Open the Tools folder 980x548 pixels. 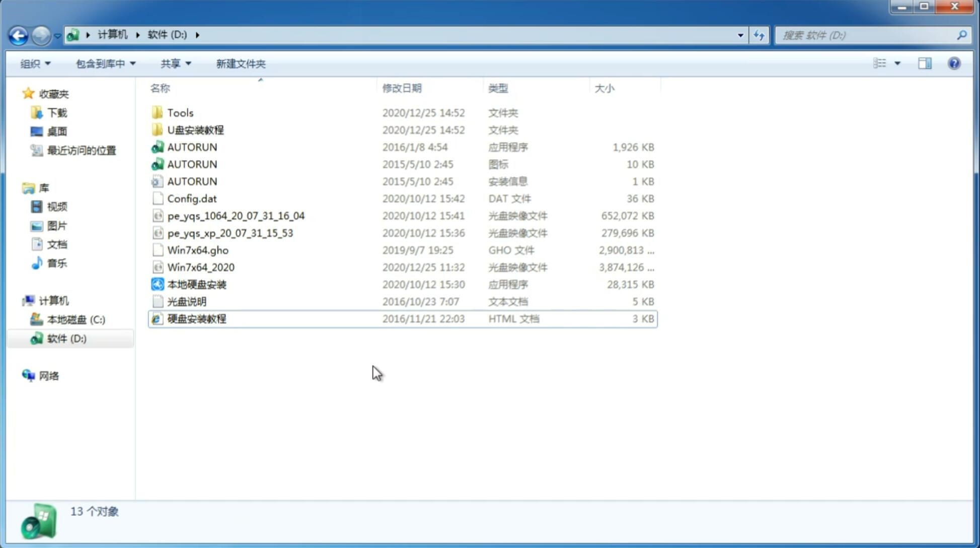coord(180,112)
